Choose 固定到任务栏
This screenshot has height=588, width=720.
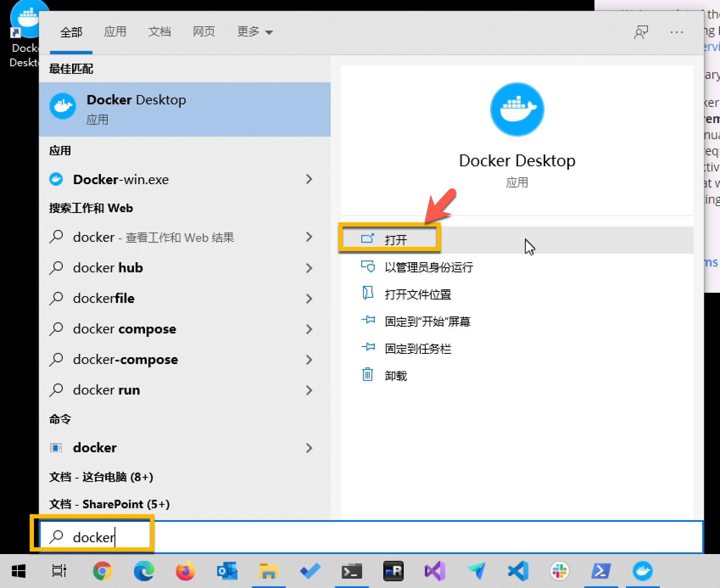click(517, 348)
